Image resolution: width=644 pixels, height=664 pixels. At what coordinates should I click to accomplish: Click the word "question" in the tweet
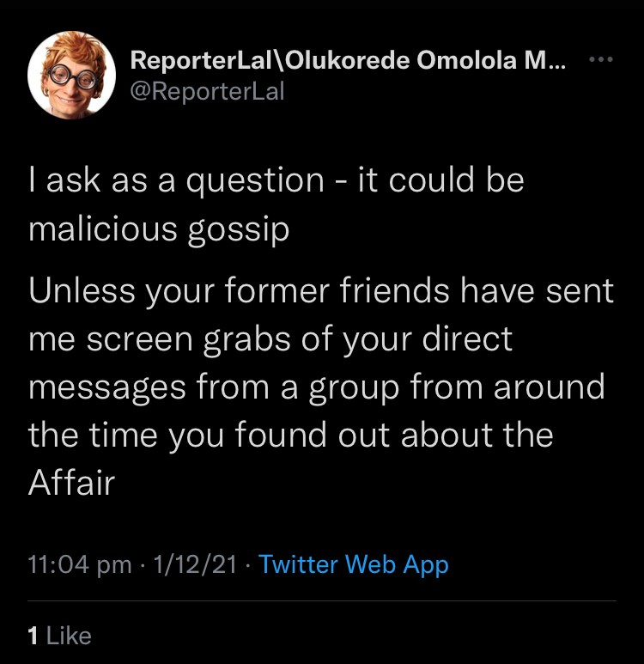tap(256, 182)
